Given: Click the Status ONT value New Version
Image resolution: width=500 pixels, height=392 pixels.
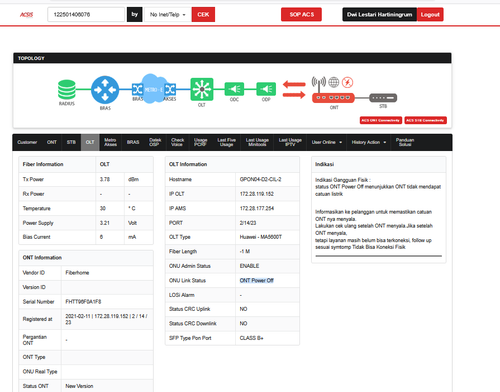Looking at the screenshot, I should pyautogui.click(x=79, y=386).
